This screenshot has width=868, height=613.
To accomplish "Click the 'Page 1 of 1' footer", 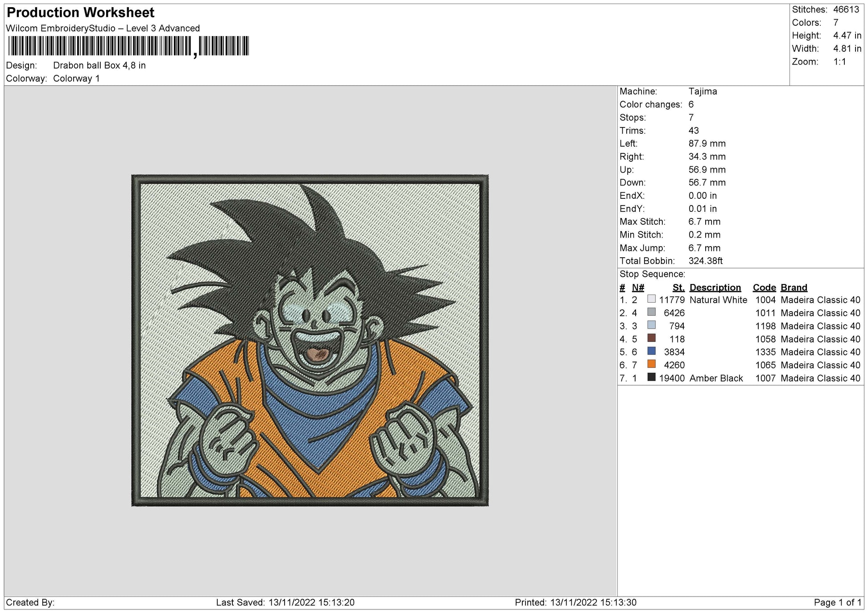I will tap(838, 603).
